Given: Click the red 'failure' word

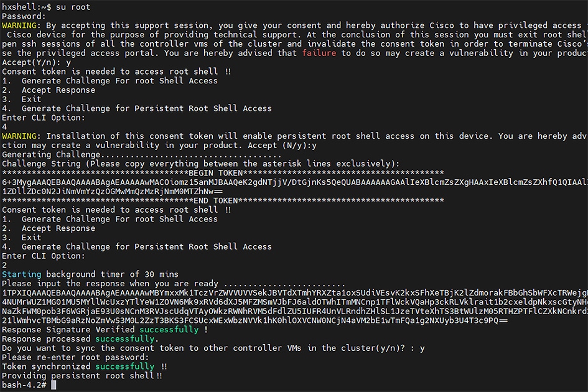Looking at the screenshot, I should point(319,53).
